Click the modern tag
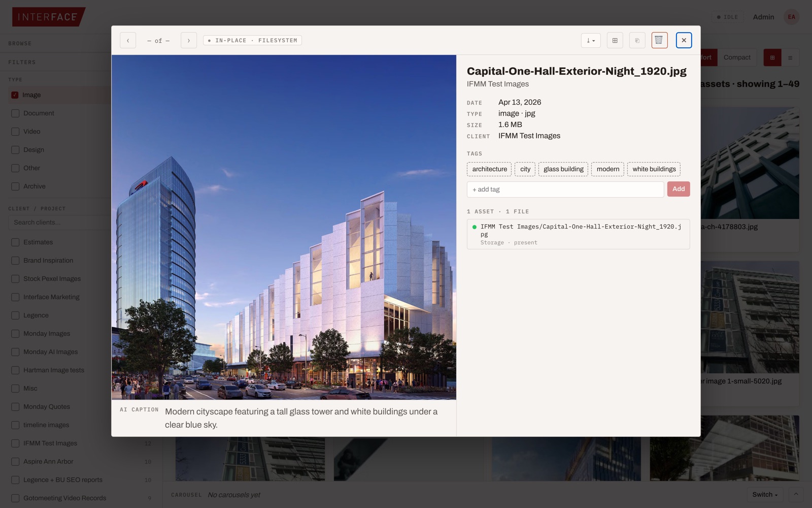812x508 pixels. point(608,169)
